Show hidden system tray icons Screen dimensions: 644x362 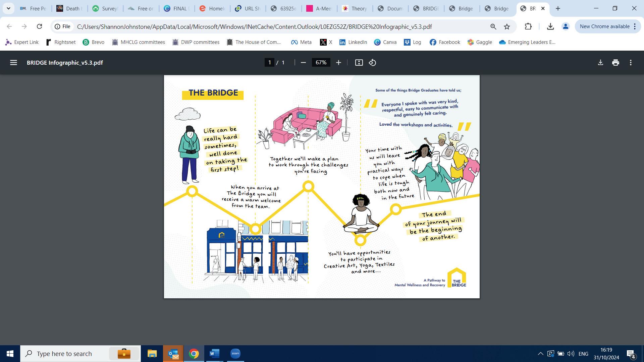click(x=540, y=354)
